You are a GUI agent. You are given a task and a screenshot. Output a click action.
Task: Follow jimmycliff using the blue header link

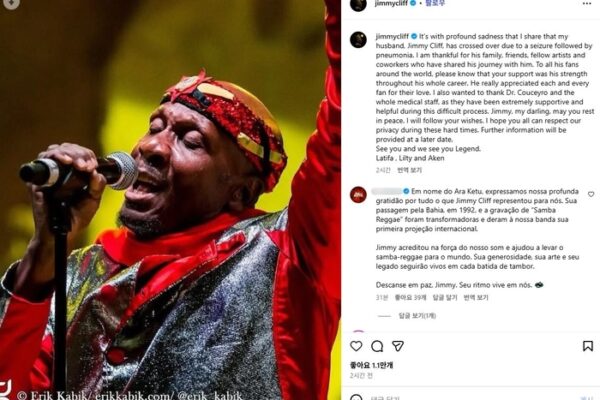[x=435, y=3]
